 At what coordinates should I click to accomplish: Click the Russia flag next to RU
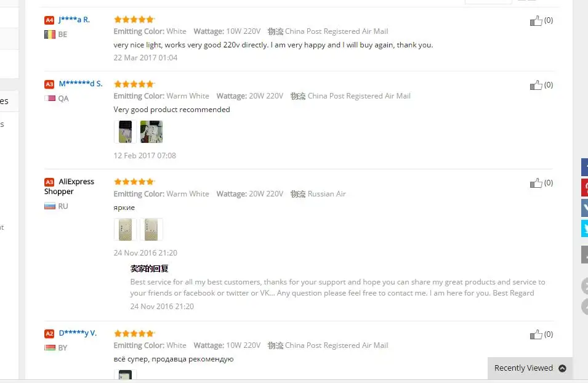[x=50, y=206]
